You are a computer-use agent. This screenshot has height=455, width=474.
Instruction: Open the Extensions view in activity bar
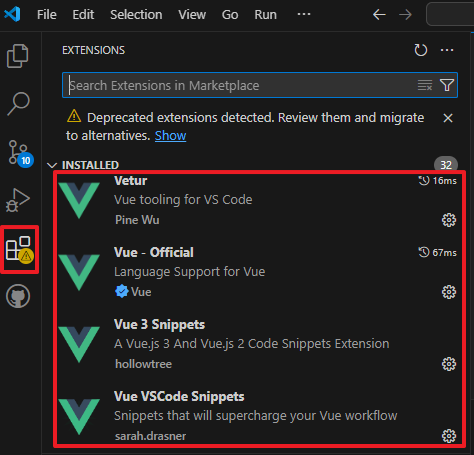tap(19, 249)
